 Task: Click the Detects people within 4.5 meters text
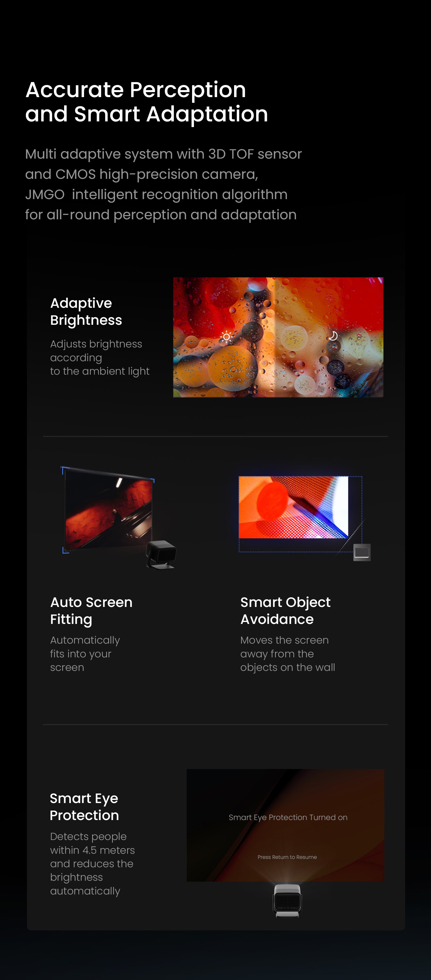(92, 863)
